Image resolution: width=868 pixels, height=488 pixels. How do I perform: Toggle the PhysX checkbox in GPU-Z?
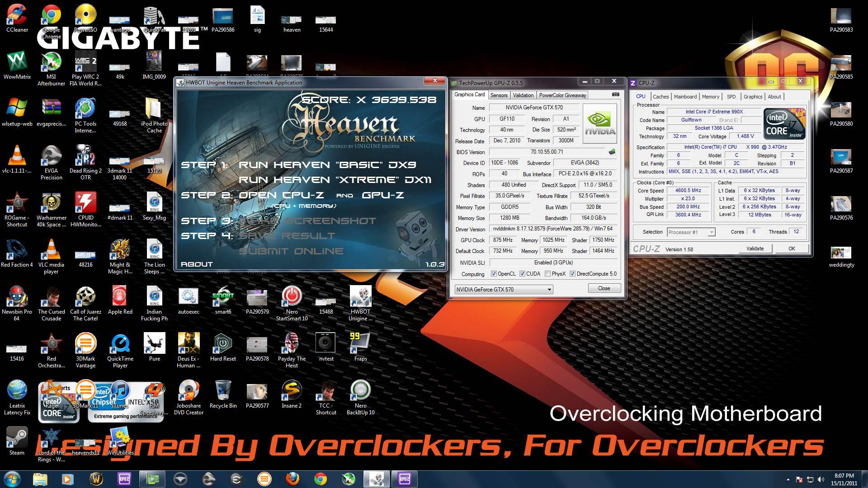click(x=547, y=274)
